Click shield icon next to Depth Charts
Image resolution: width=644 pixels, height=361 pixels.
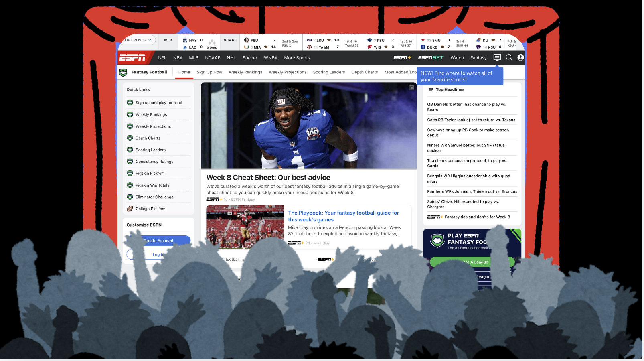point(130,138)
